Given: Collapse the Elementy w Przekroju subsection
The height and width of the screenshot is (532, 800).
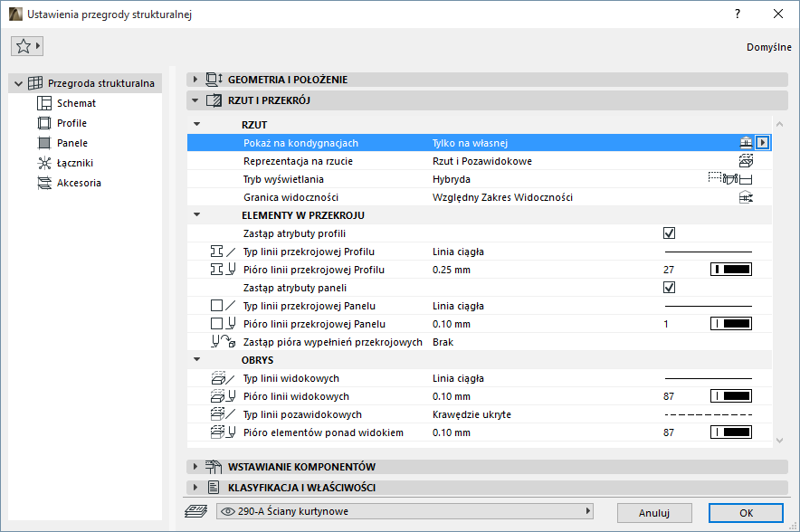Looking at the screenshot, I should pos(197,215).
